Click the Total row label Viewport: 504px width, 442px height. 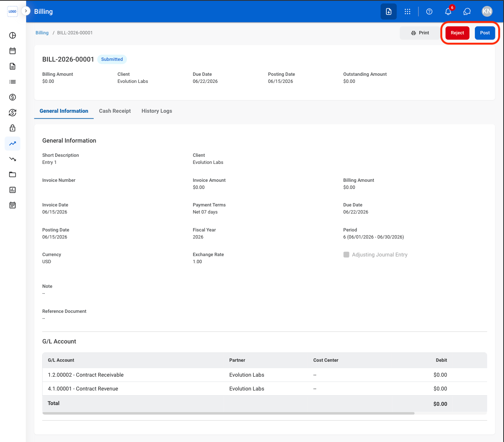click(54, 403)
